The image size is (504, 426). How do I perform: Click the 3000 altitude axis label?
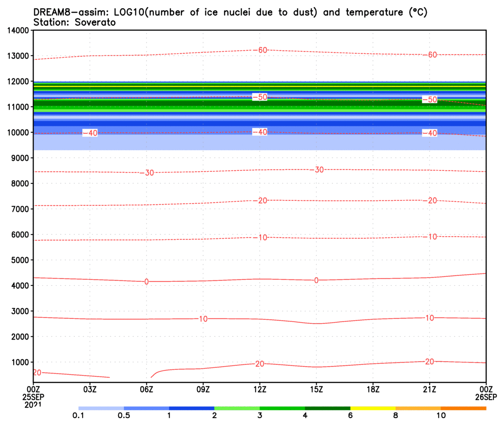(x=20, y=311)
